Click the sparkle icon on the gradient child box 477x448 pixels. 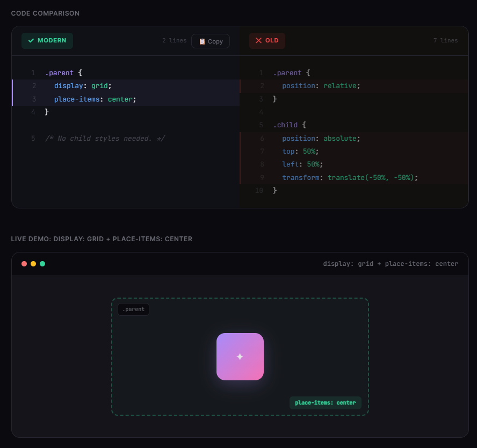[x=240, y=356]
